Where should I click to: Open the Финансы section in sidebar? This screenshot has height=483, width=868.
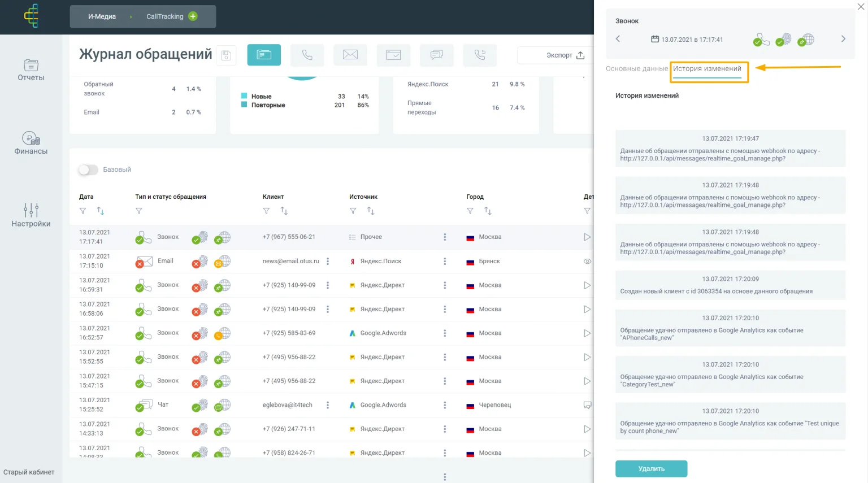31,143
